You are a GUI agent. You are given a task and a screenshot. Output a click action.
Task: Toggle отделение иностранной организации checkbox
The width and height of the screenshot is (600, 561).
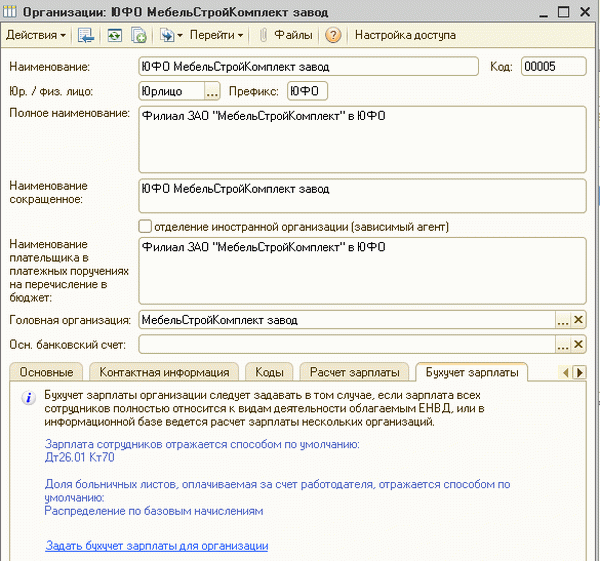[x=146, y=226]
